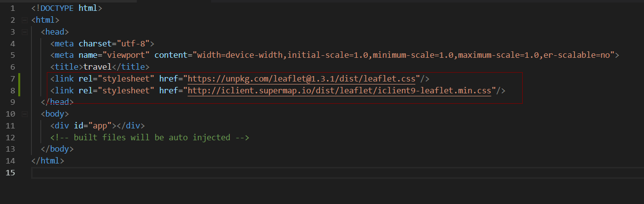Click the viewport name attribute value
The height and width of the screenshot is (204, 644).
coord(126,55)
